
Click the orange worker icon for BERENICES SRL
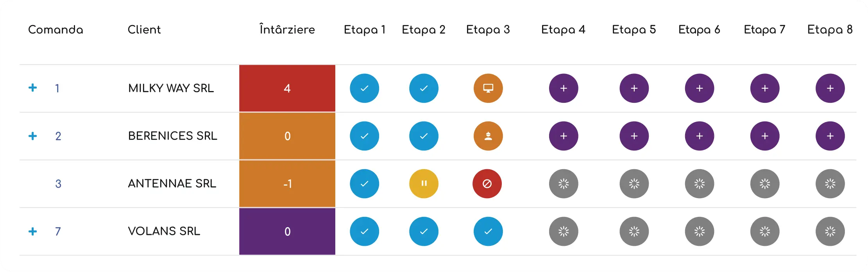(488, 136)
